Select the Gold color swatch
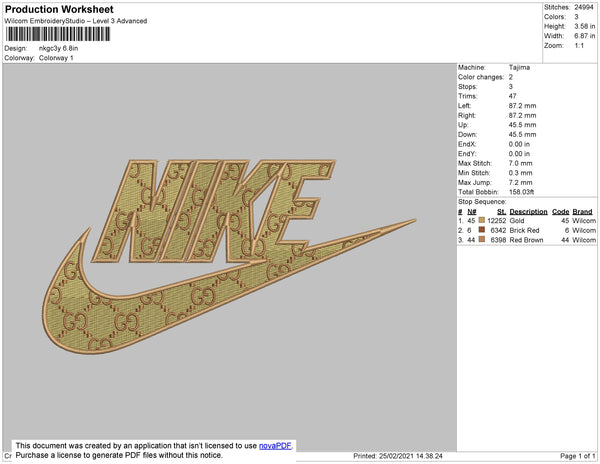The image size is (600, 464). (482, 221)
